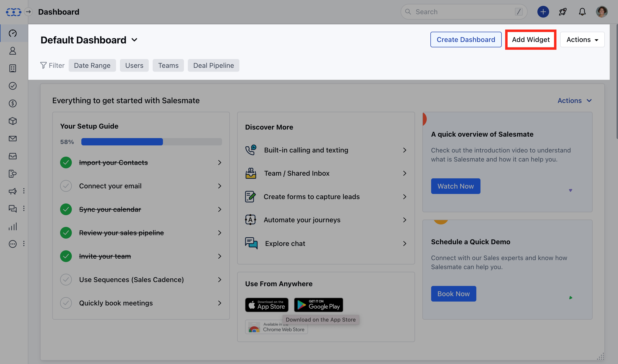Open the Contacts person icon in sidebar

click(x=13, y=51)
